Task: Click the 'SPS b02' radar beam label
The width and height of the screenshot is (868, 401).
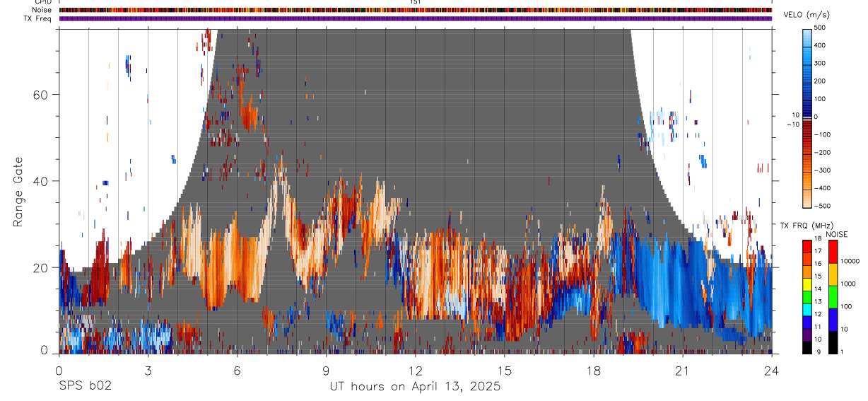Action: [84, 386]
